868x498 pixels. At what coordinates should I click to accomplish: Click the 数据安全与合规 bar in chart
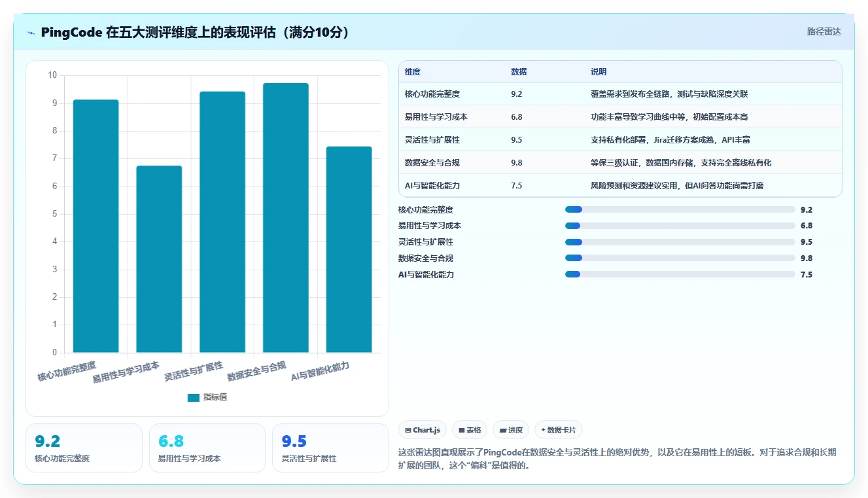point(286,218)
